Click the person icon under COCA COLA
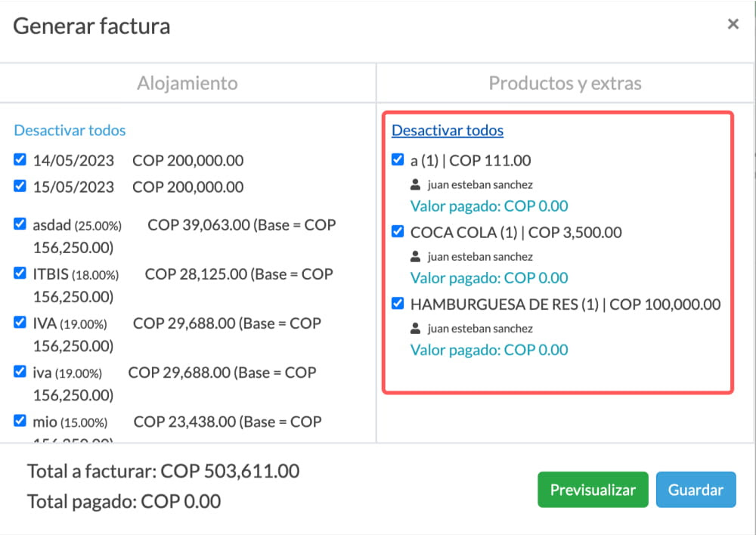Screen dimensions: 756x535 point(415,256)
